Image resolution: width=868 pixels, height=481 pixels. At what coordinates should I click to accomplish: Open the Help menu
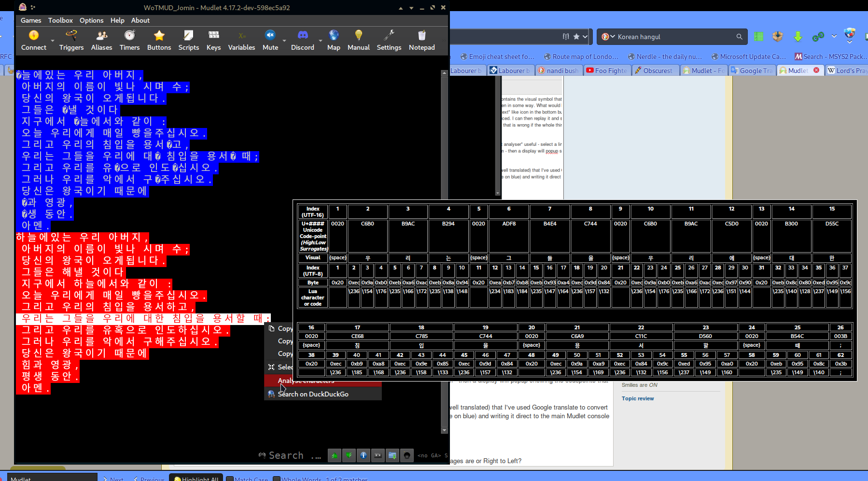point(117,20)
